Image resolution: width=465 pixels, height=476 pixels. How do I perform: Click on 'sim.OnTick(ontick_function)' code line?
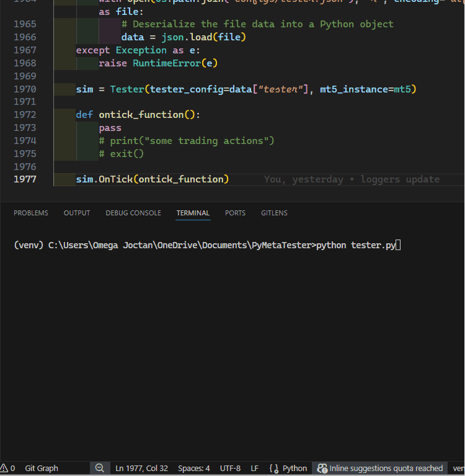click(x=153, y=179)
